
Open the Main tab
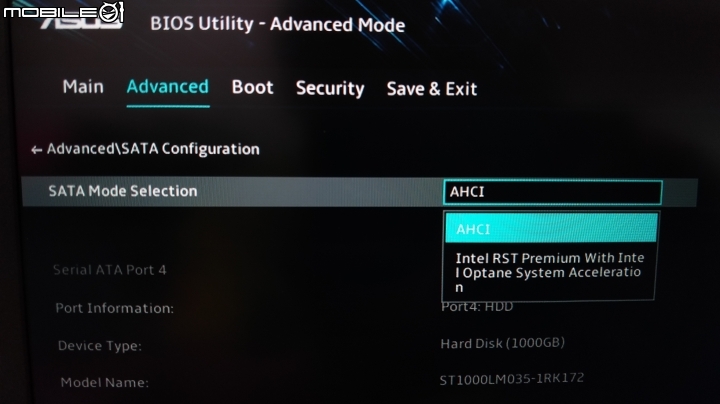point(83,87)
